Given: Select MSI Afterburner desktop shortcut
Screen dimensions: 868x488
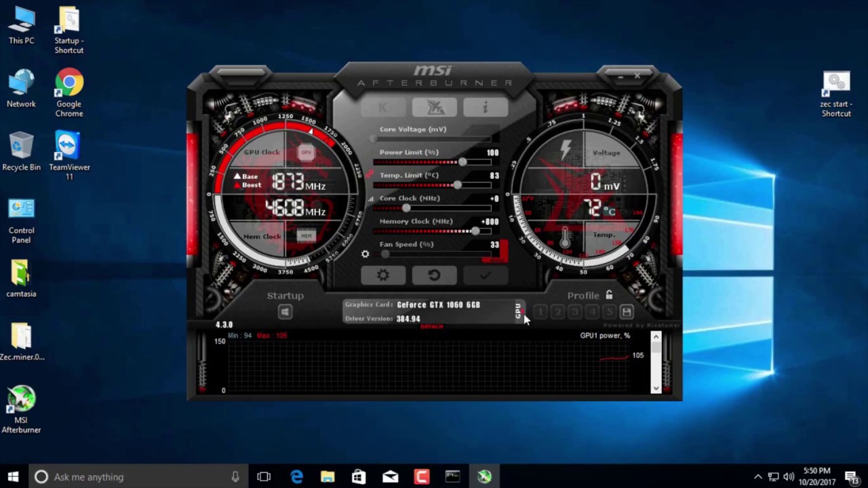Looking at the screenshot, I should (21, 409).
